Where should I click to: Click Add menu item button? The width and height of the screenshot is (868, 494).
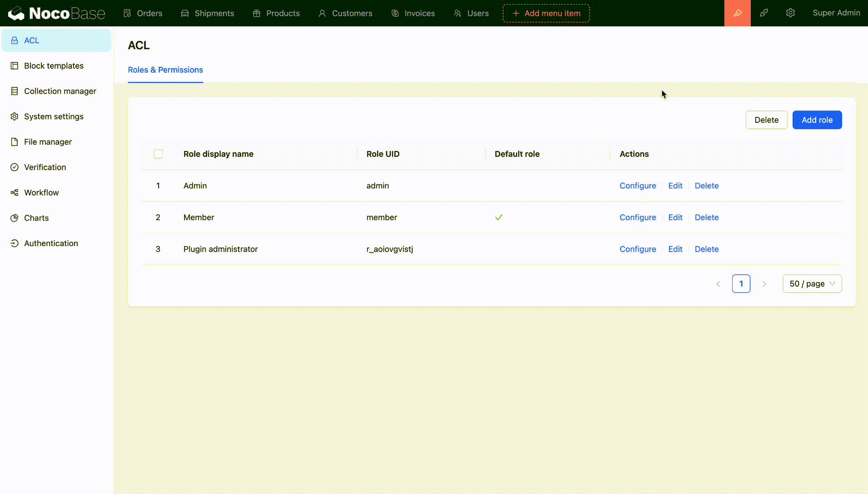coord(546,13)
